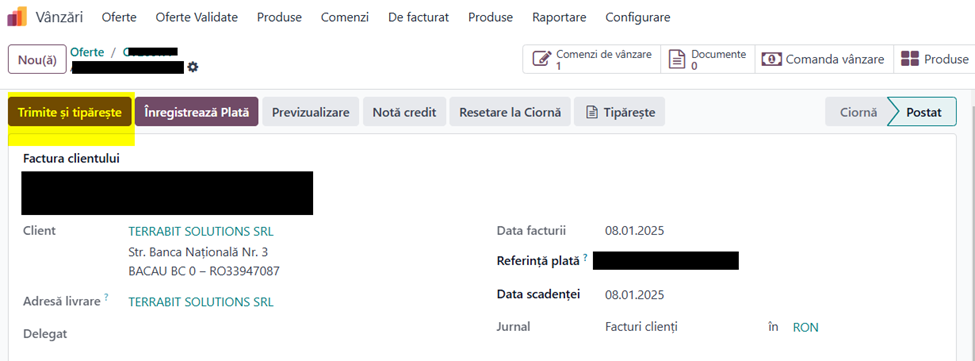975x361 pixels.
Task: Click the Comenzi de vânzare edit icon
Action: tap(542, 60)
